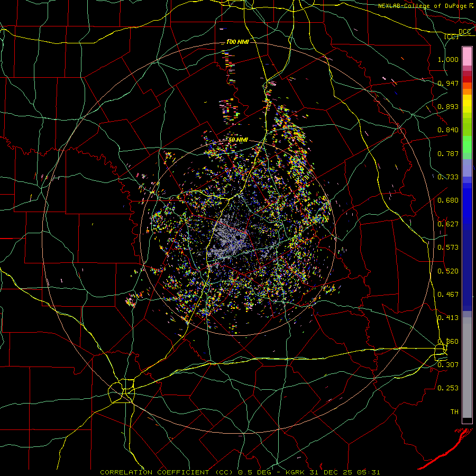The height and width of the screenshot is (476, 476).
Task: Select the 0.307 legend value
Action: click(x=448, y=364)
